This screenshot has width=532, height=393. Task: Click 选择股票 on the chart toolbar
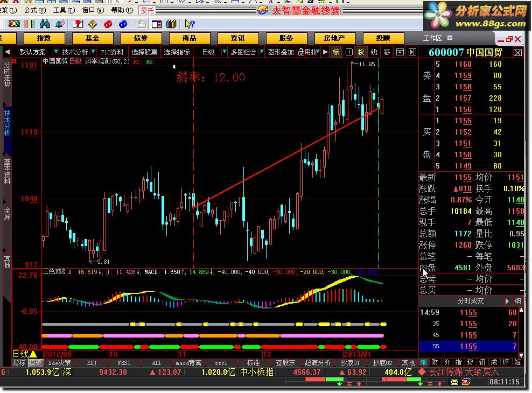[144, 52]
